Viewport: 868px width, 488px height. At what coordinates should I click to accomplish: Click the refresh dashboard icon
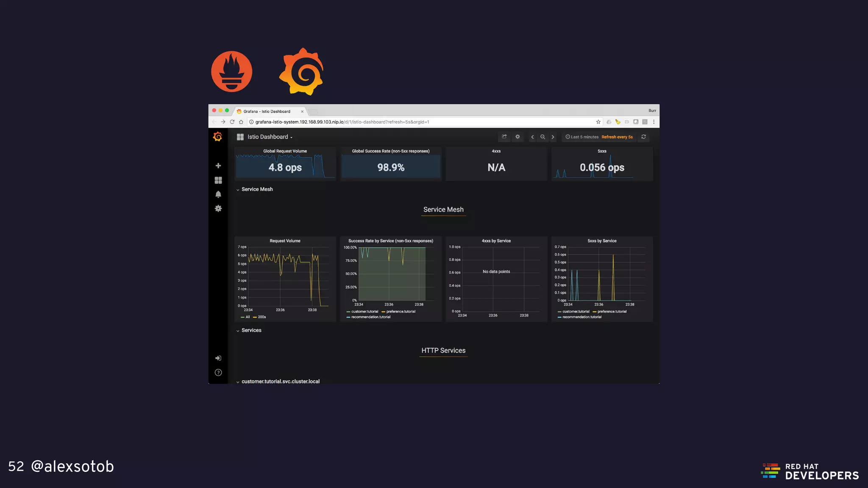click(643, 137)
